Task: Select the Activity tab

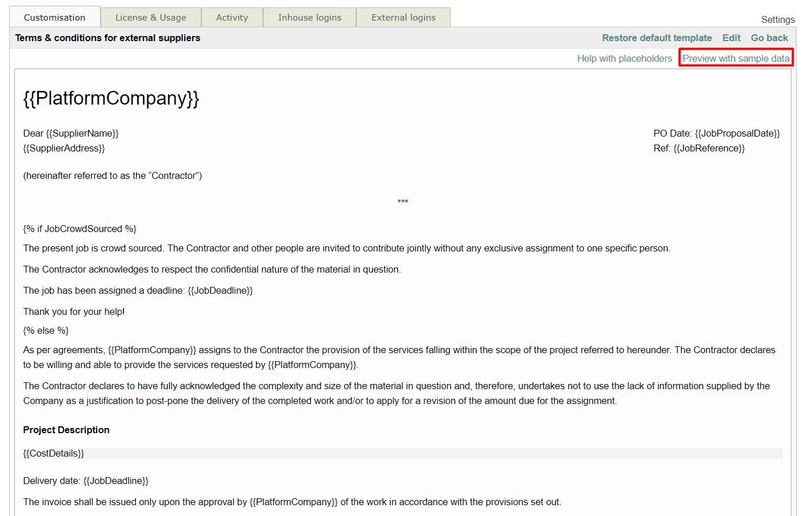Action: tap(232, 18)
